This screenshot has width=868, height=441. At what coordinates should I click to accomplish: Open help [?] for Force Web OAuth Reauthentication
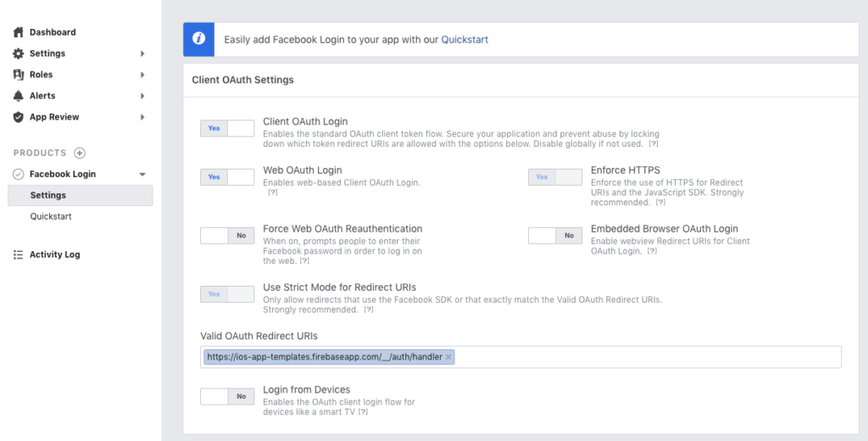(304, 261)
